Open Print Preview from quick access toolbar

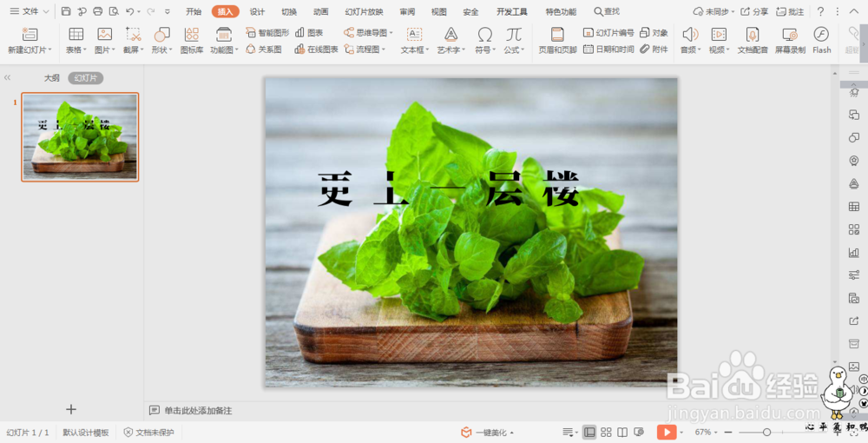pyautogui.click(x=114, y=11)
